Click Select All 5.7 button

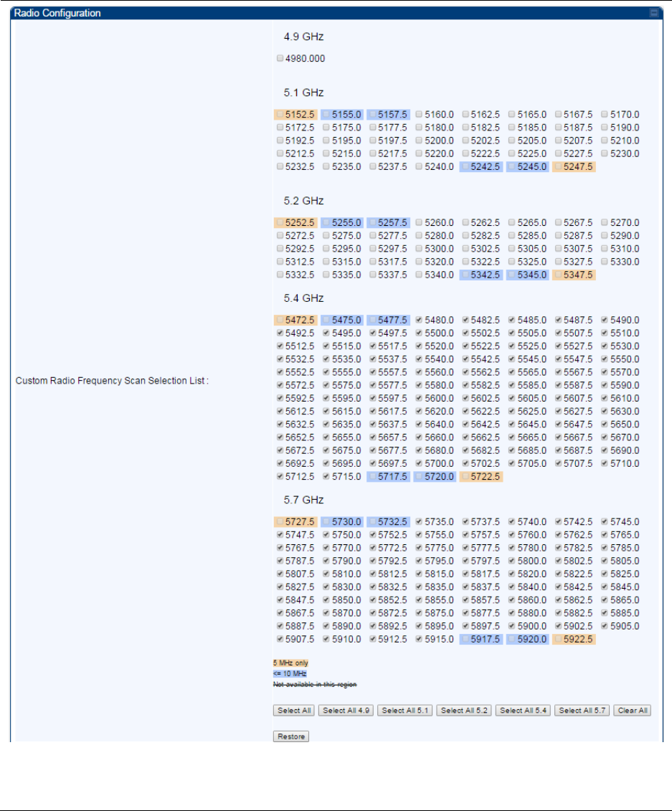click(x=582, y=711)
